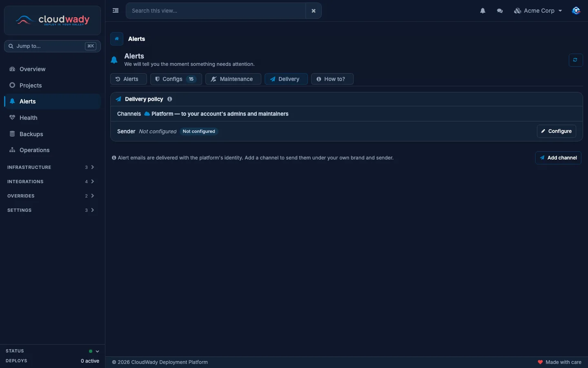Open Projects in sidebar
Viewport: 588px width, 368px height.
[x=52, y=85]
